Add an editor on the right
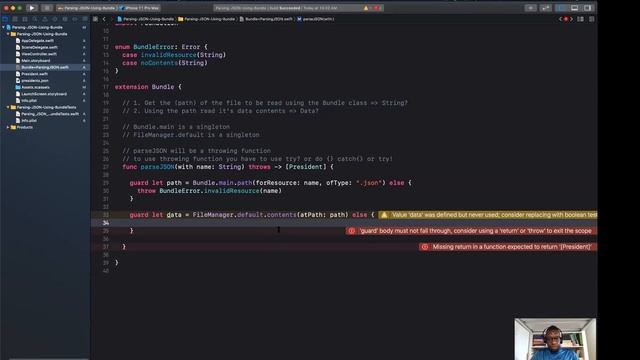The height and width of the screenshot is (360, 640). pos(591,19)
